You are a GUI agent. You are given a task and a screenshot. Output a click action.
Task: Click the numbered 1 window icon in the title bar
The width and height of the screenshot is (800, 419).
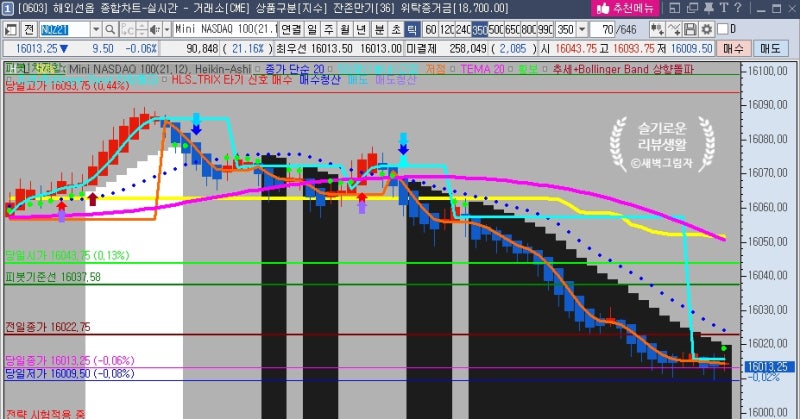(8, 8)
